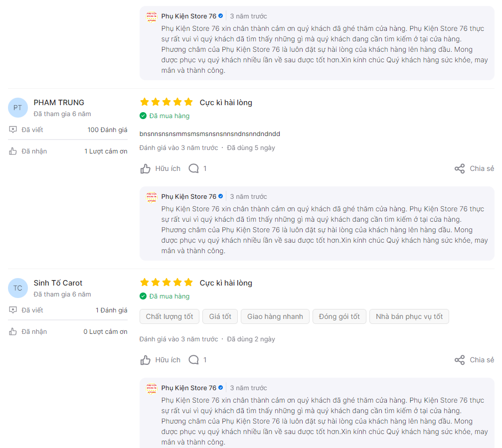The image size is (502, 448).
Task: Click the '100 Đánh giá' count
Action: (x=107, y=130)
